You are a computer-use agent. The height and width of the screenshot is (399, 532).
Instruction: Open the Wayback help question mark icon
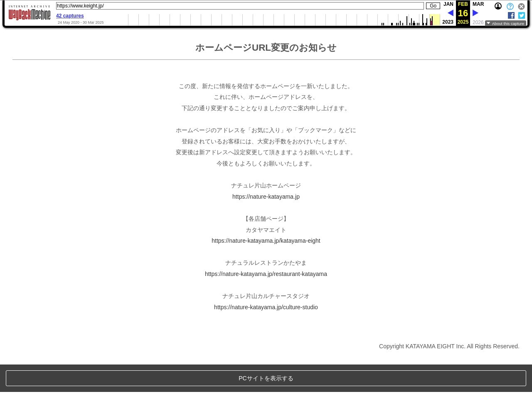click(510, 6)
